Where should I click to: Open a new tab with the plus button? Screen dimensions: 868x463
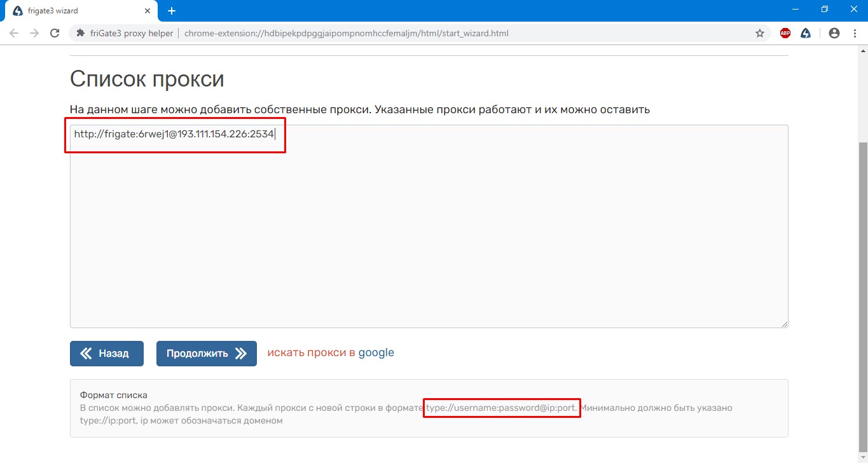[171, 11]
